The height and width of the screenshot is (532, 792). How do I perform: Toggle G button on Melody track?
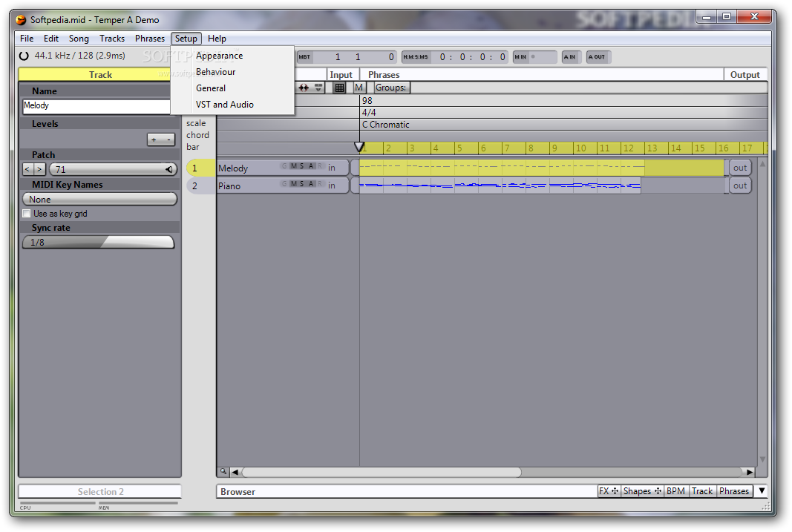[x=284, y=166]
